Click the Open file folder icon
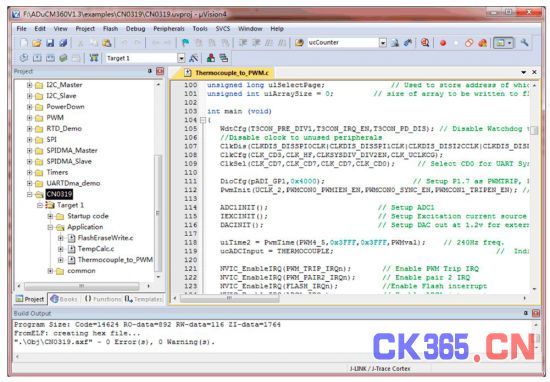Screen dimensions: 550x382 (x=36, y=43)
